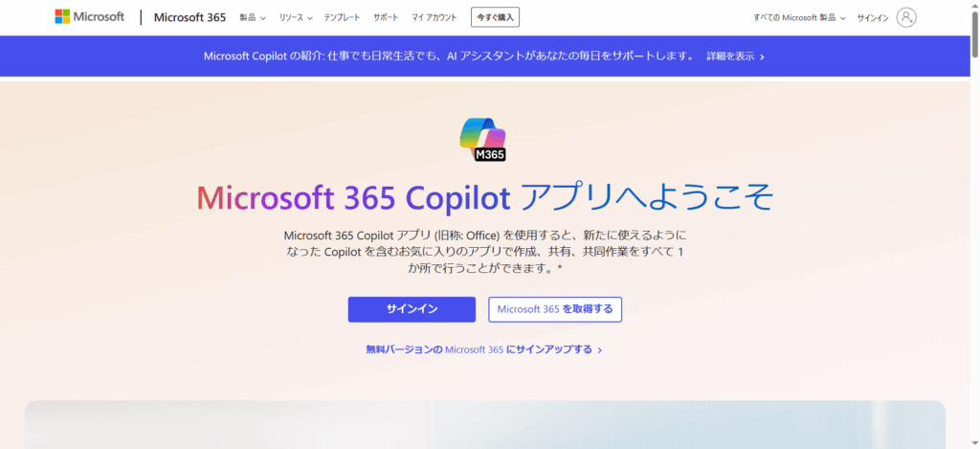
Task: Open the テンプレート menu item
Action: [342, 17]
